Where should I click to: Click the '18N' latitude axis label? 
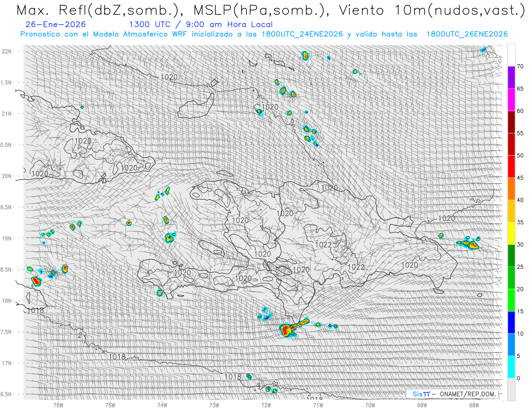click(7, 301)
